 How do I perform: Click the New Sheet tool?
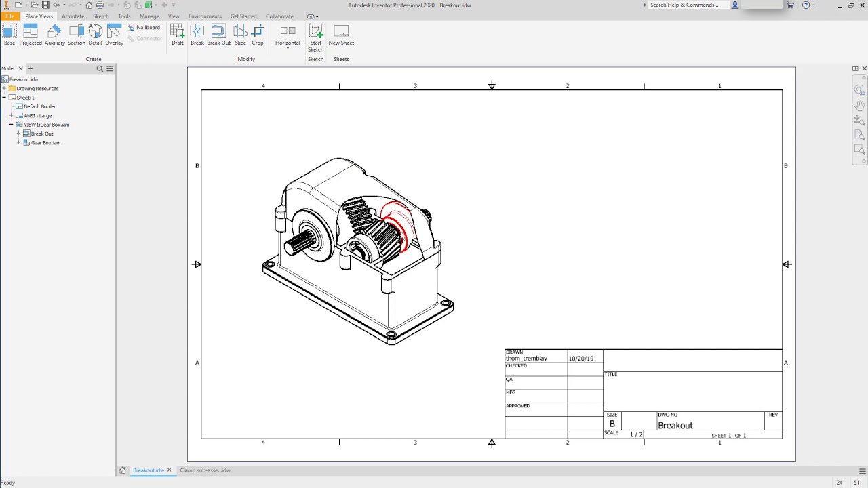click(x=341, y=35)
